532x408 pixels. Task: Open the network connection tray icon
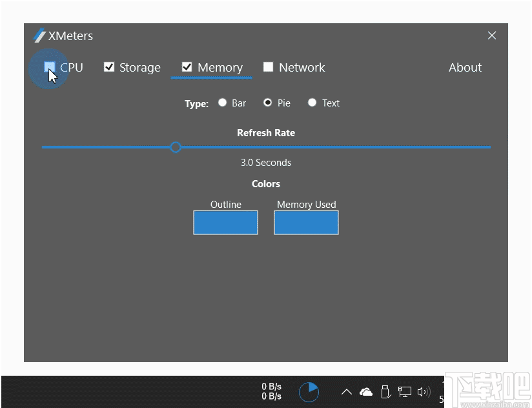404,392
